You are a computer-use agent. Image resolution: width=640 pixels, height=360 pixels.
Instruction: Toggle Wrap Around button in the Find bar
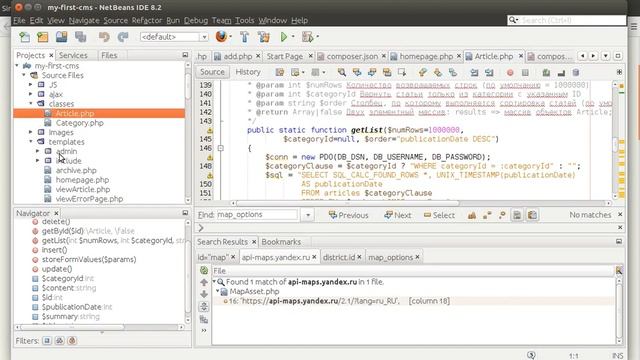point(532,215)
